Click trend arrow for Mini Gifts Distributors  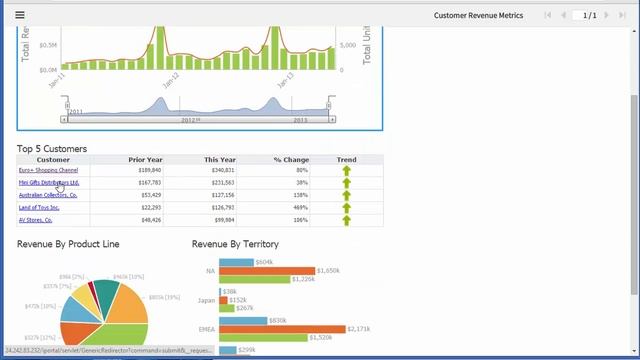pos(347,183)
